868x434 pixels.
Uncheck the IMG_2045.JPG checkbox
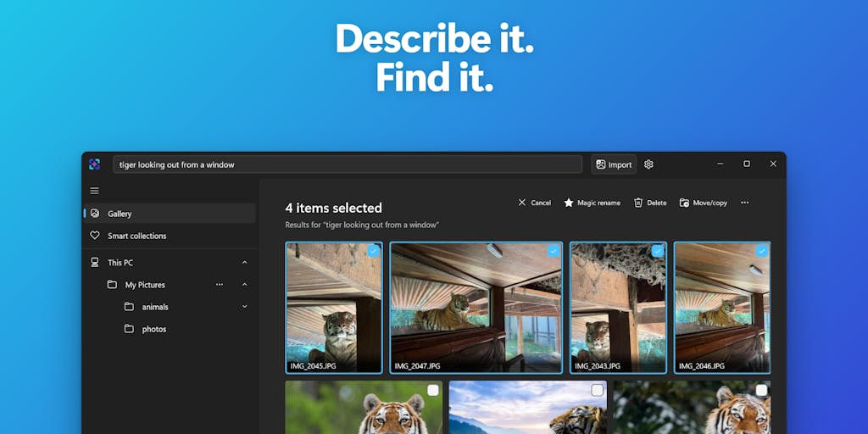[x=374, y=251]
